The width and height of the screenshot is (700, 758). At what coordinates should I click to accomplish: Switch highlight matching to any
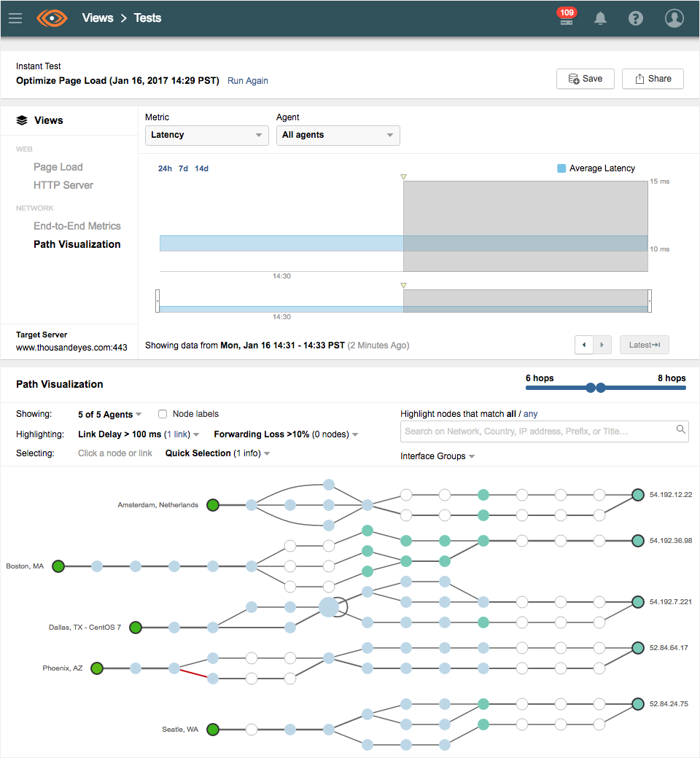coord(530,414)
